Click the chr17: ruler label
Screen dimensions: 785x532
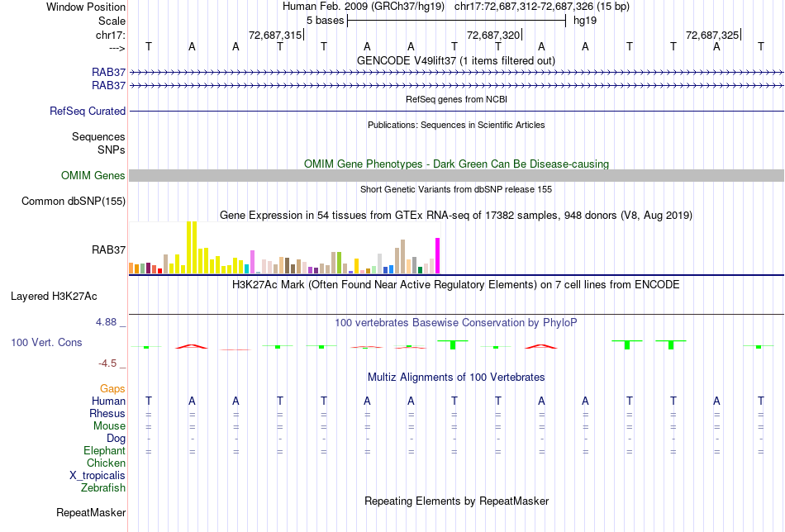coord(110,35)
